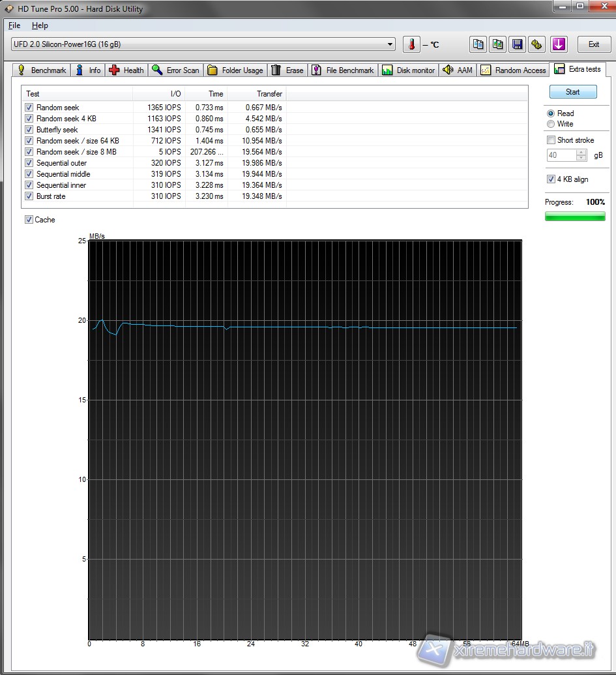Enable the Short stroke option
The height and width of the screenshot is (675, 616).
(x=551, y=140)
